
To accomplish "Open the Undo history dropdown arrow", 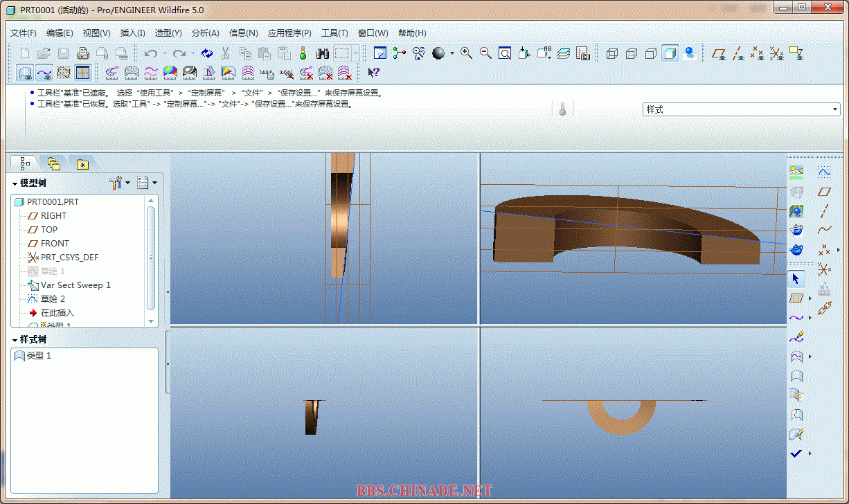I will (163, 53).
